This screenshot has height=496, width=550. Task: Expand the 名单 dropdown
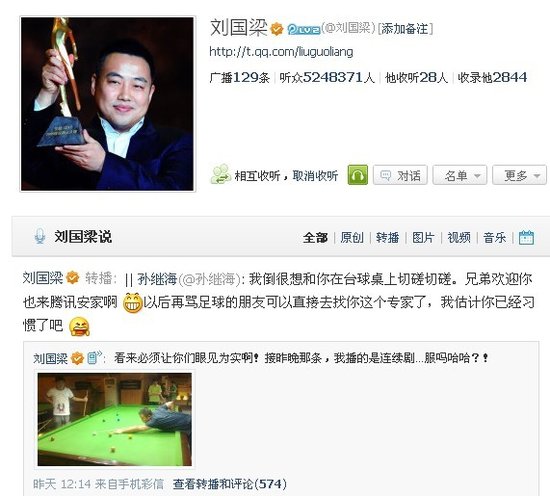coord(460,175)
